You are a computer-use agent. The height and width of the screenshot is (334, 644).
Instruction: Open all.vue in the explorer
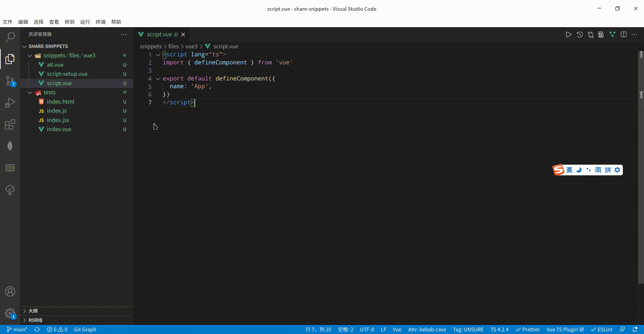click(77, 65)
